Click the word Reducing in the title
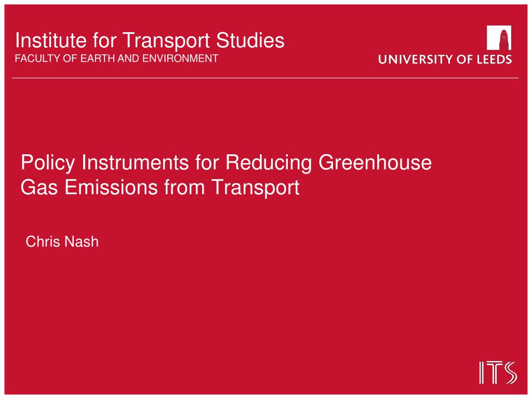Image resolution: width=532 pixels, height=399 pixels. pyautogui.click(x=269, y=163)
